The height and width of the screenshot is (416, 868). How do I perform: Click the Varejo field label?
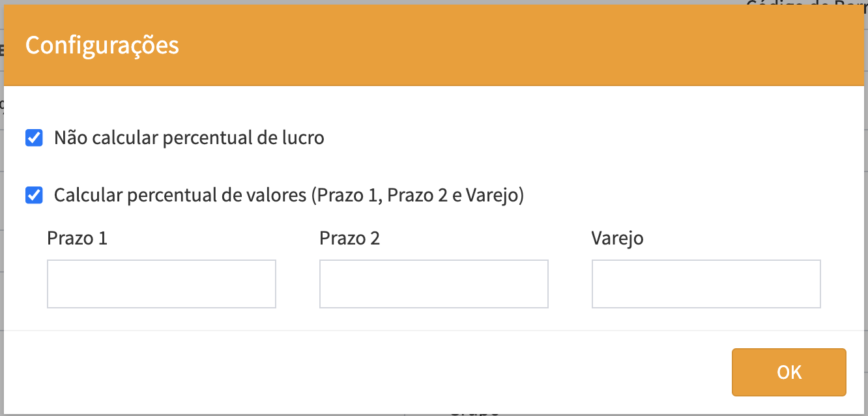coord(617,238)
